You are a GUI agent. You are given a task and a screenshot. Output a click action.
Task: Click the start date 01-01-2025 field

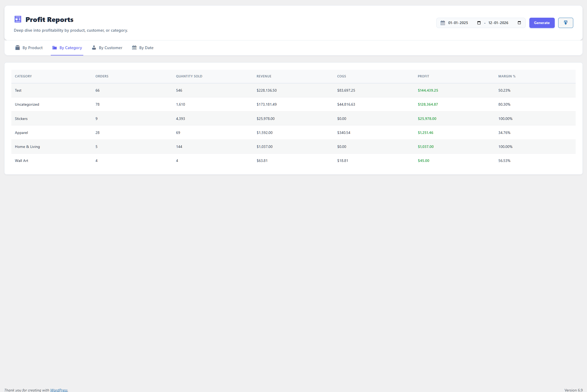[458, 23]
